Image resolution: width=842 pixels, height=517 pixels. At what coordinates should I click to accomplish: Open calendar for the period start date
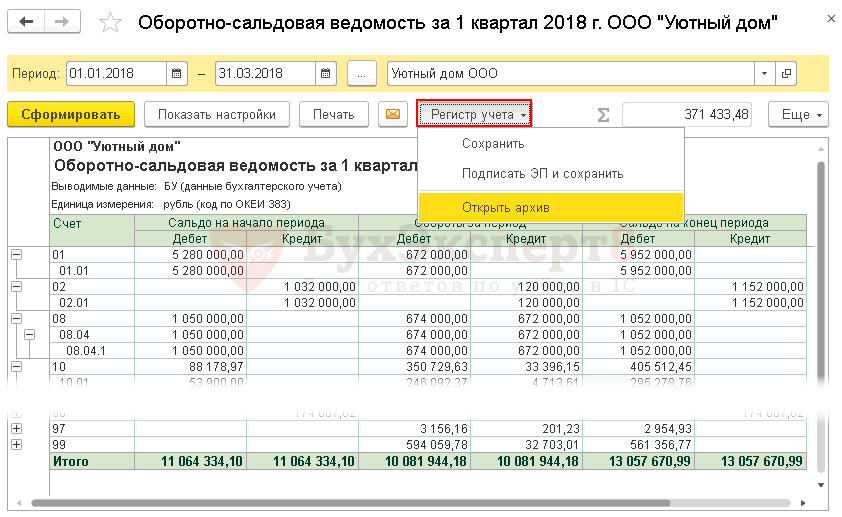177,74
